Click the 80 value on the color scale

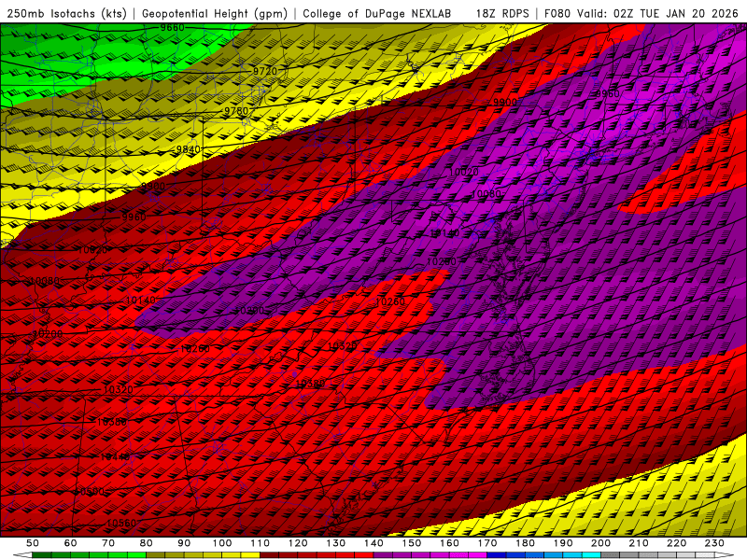147,543
